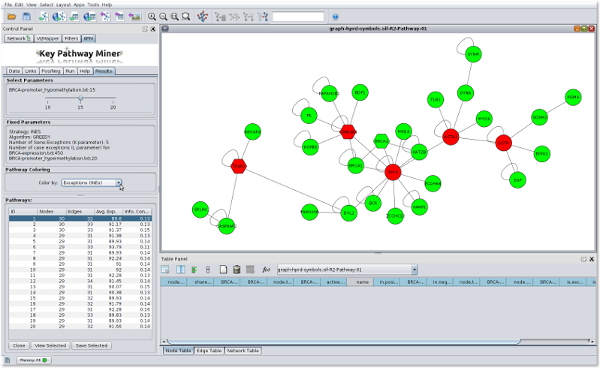The height and width of the screenshot is (368, 600).
Task: Click the View Selected button
Action: pyautogui.click(x=50, y=345)
